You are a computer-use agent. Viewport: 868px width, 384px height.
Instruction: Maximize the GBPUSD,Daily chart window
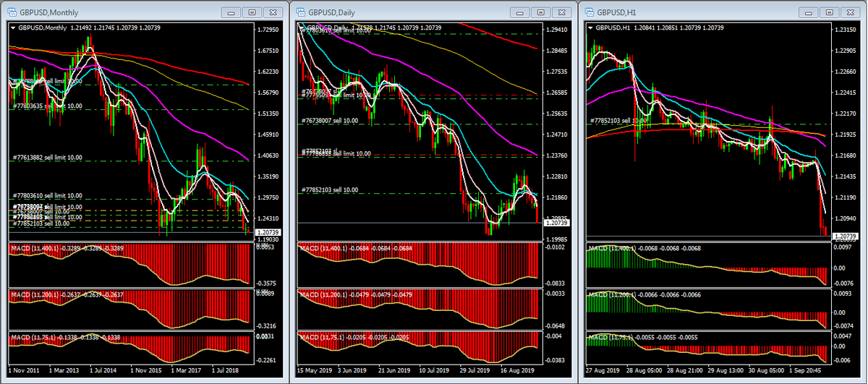pos(540,12)
